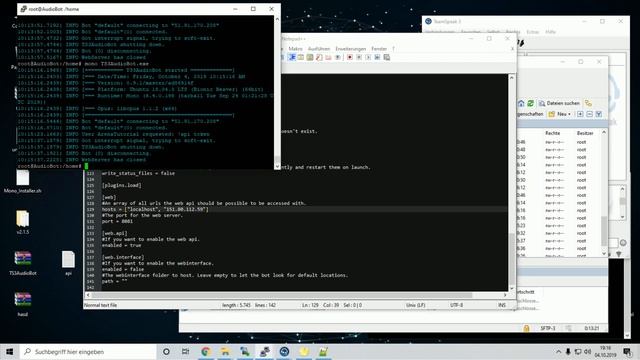Open the Makro menu in Notepad++
This screenshot has height=360, width=640.
point(296,49)
